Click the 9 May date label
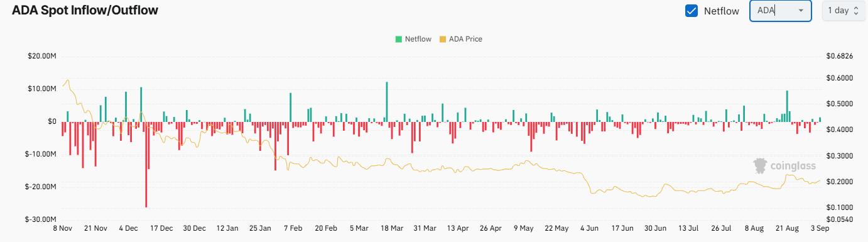 coord(523,229)
